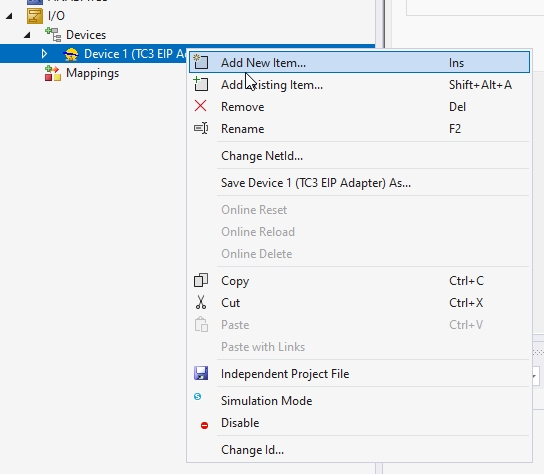Click the Copy icon in context menu
544x474 pixels.
tap(201, 280)
